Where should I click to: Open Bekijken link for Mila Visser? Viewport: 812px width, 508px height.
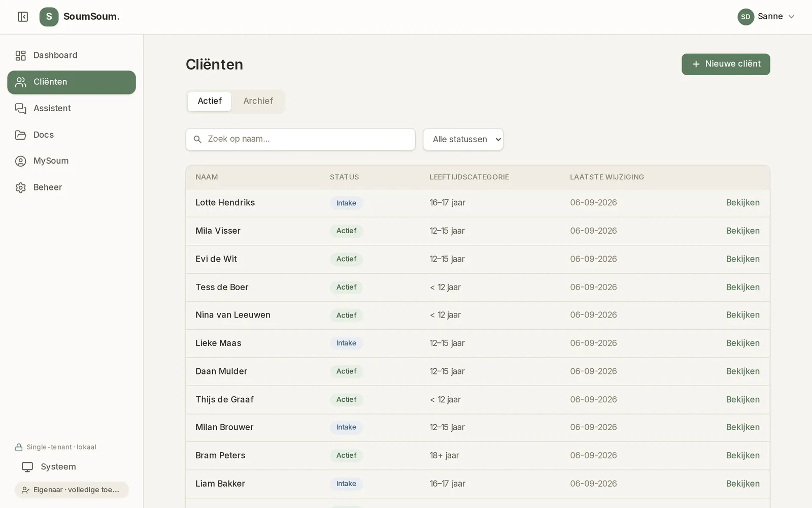pos(742,231)
